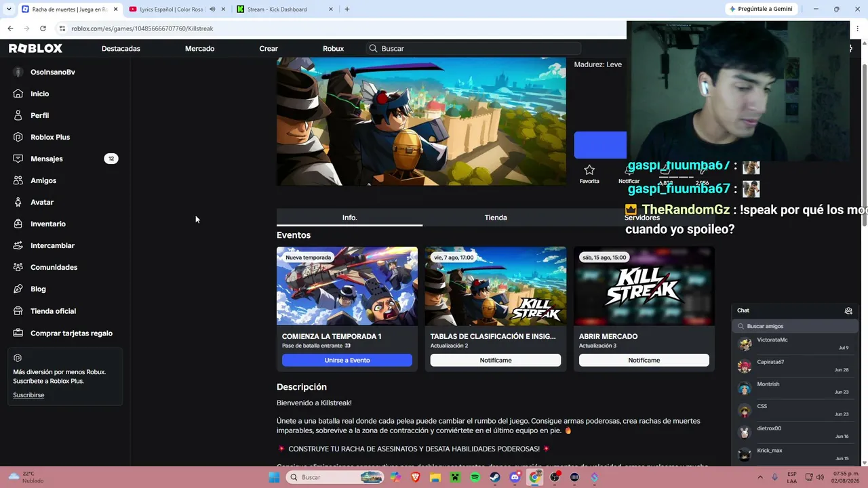Click the Preguntale a Gemini button

coord(760,9)
